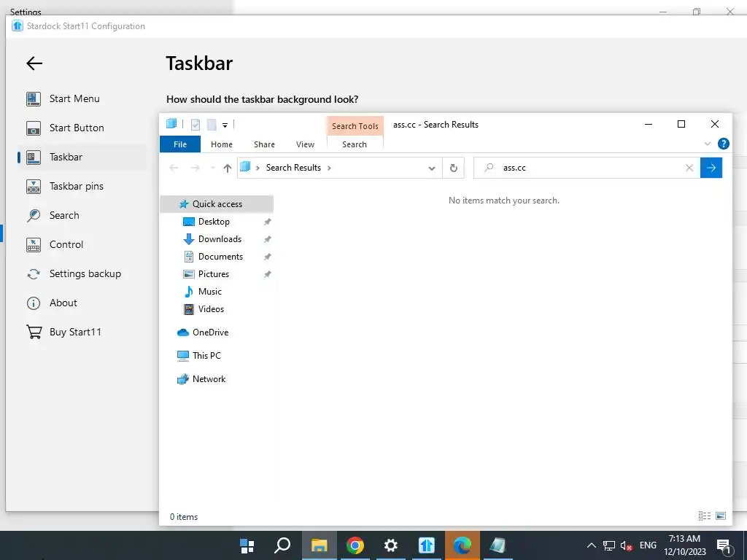Refresh Search Results view

coord(454,168)
